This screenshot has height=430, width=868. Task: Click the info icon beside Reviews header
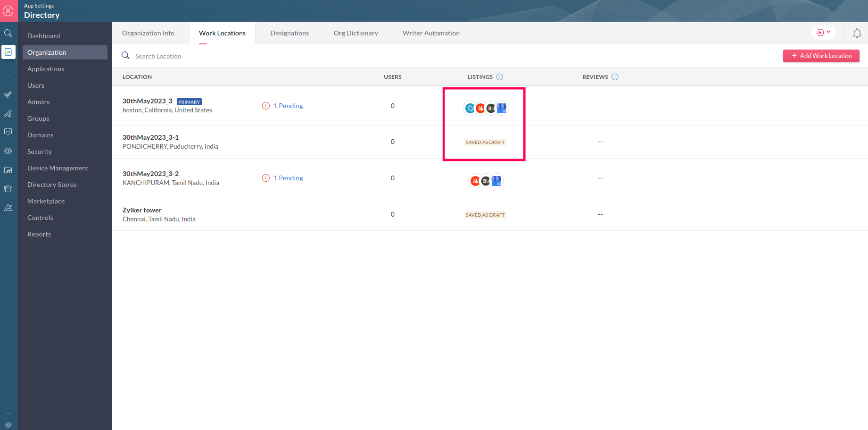pos(615,77)
